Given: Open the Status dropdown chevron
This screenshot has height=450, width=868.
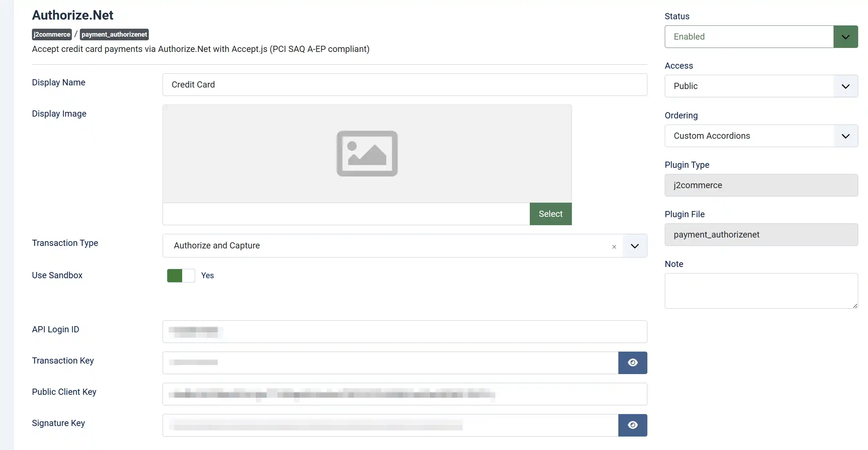Looking at the screenshot, I should 846,37.
